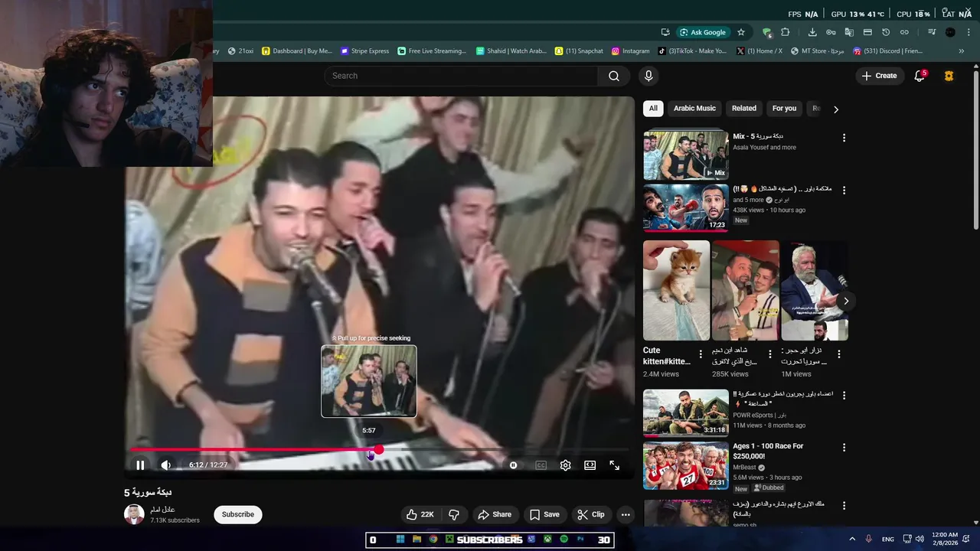Open the channel avatar below the video title
The height and width of the screenshot is (551, 980).
click(x=134, y=514)
